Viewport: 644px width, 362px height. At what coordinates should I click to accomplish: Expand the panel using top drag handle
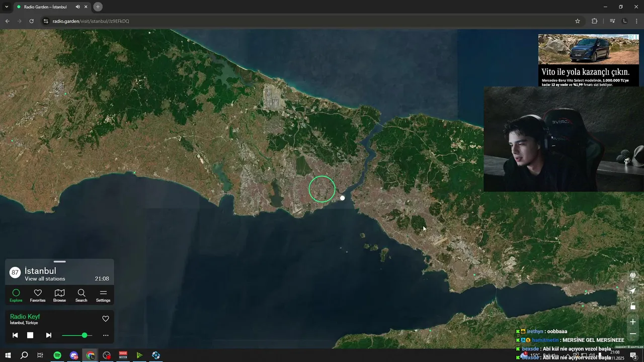coord(59,261)
